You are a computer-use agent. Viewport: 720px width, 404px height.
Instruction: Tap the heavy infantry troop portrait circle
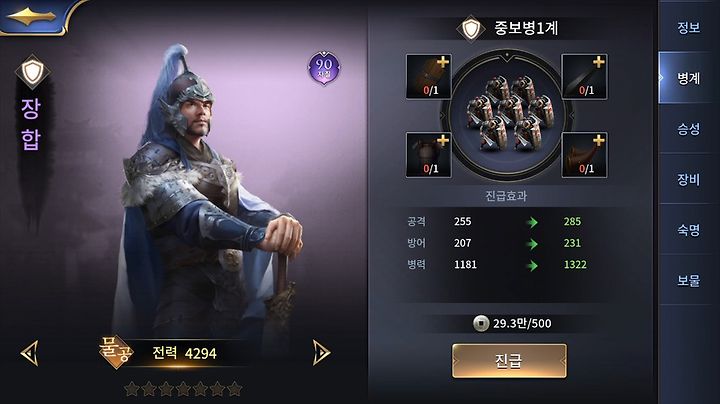tap(506, 116)
